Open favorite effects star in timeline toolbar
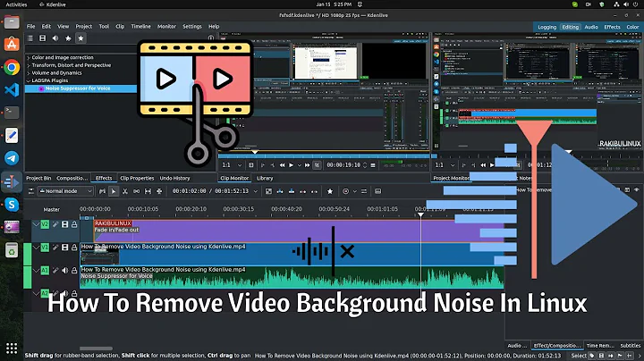The width and height of the screenshot is (644, 361). 330,191
